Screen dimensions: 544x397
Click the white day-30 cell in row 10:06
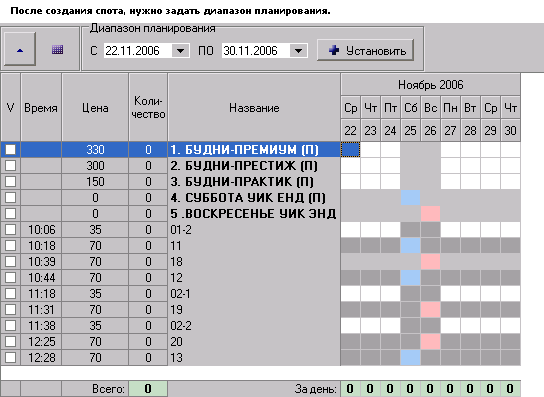[x=510, y=229]
